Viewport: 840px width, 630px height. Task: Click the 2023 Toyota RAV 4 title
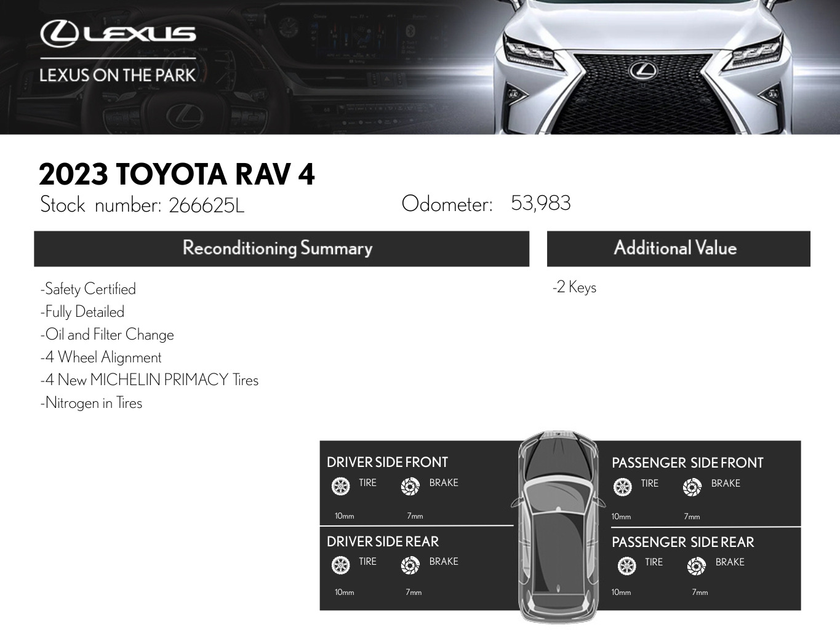[177, 174]
